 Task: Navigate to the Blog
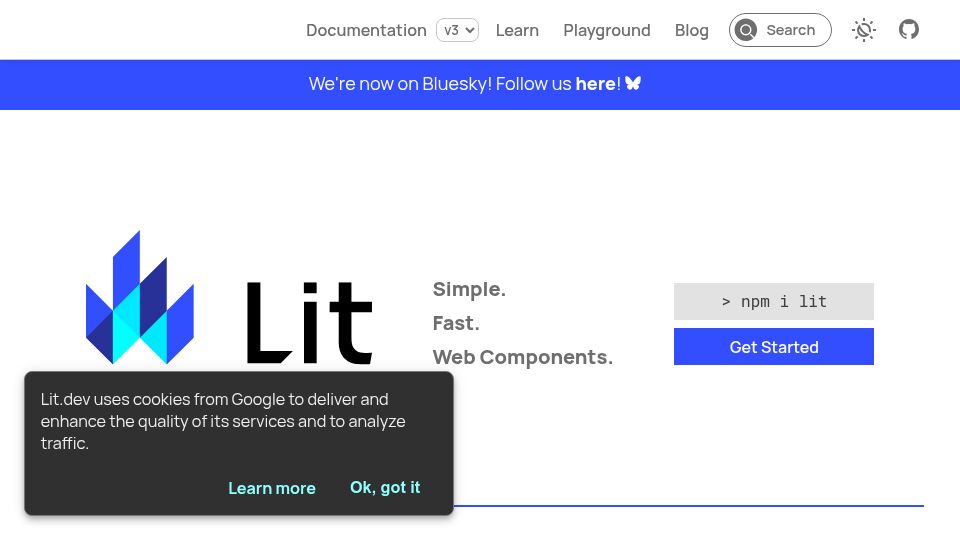[x=692, y=30]
